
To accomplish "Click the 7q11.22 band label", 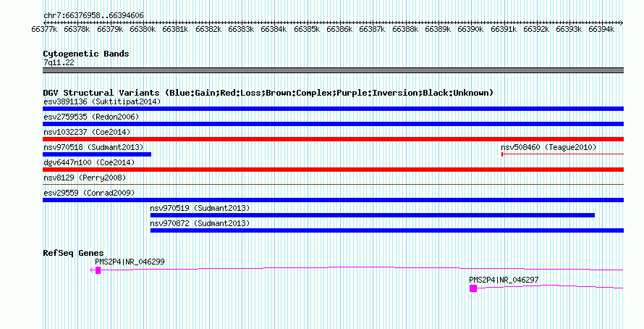I will [x=59, y=62].
